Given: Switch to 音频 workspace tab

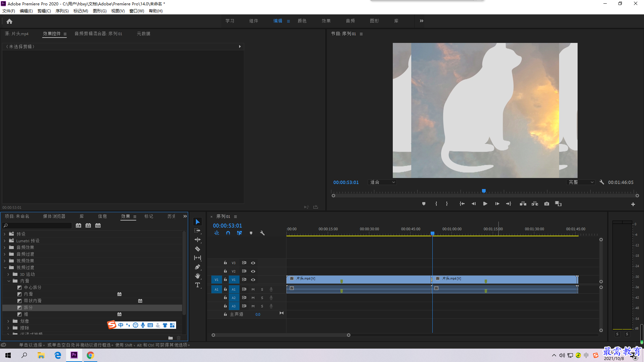Looking at the screenshot, I should tap(350, 21).
